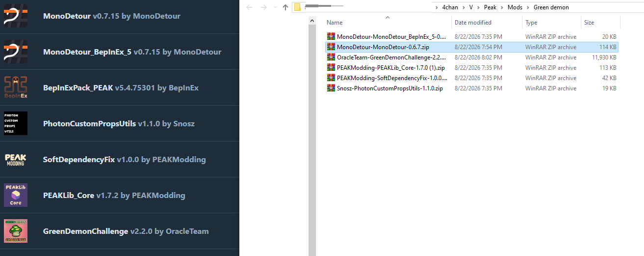Click the 19 KB size cell

(x=609, y=88)
